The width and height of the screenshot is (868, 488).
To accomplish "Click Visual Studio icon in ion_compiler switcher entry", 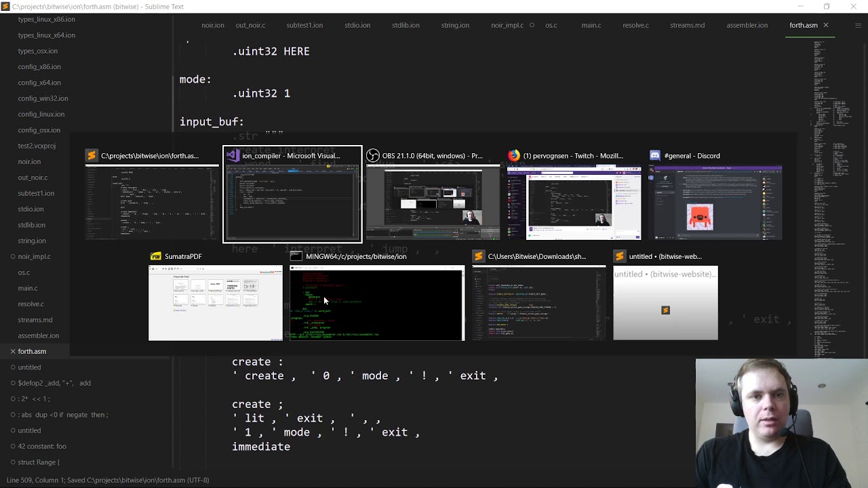I will [x=233, y=156].
